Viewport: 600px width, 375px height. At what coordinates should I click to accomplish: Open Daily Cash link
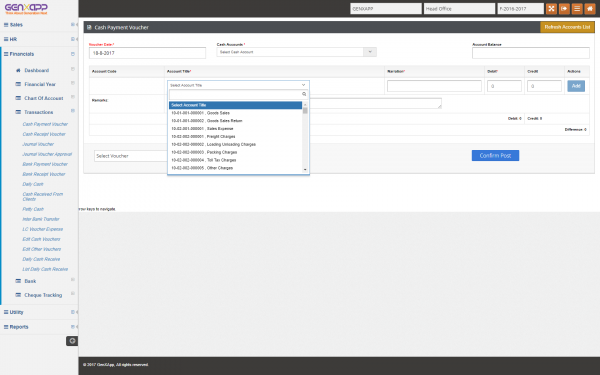point(33,184)
